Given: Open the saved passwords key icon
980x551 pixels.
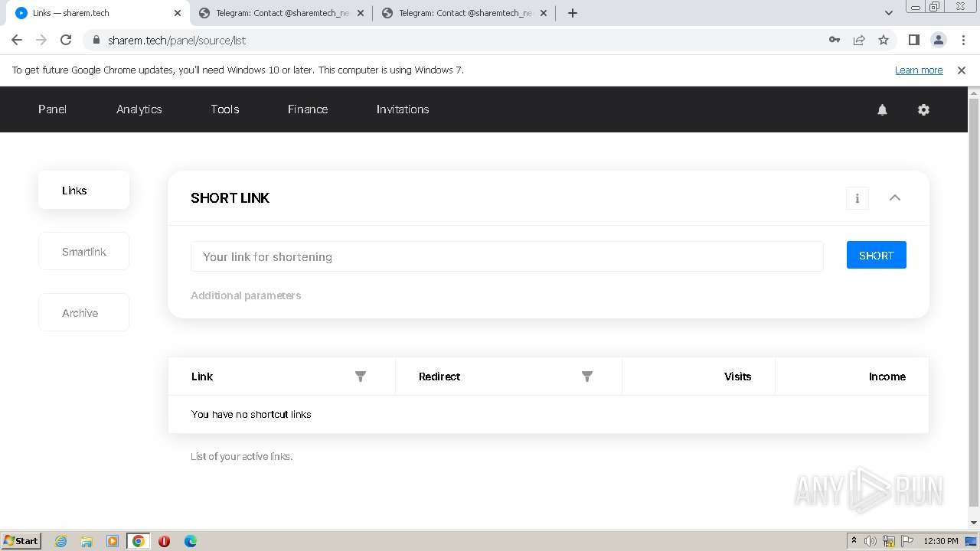Looking at the screenshot, I should tap(835, 40).
